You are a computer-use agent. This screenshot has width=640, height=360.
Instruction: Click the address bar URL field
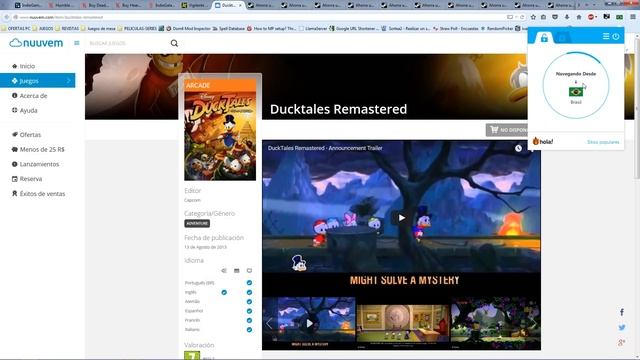[x=261, y=17]
